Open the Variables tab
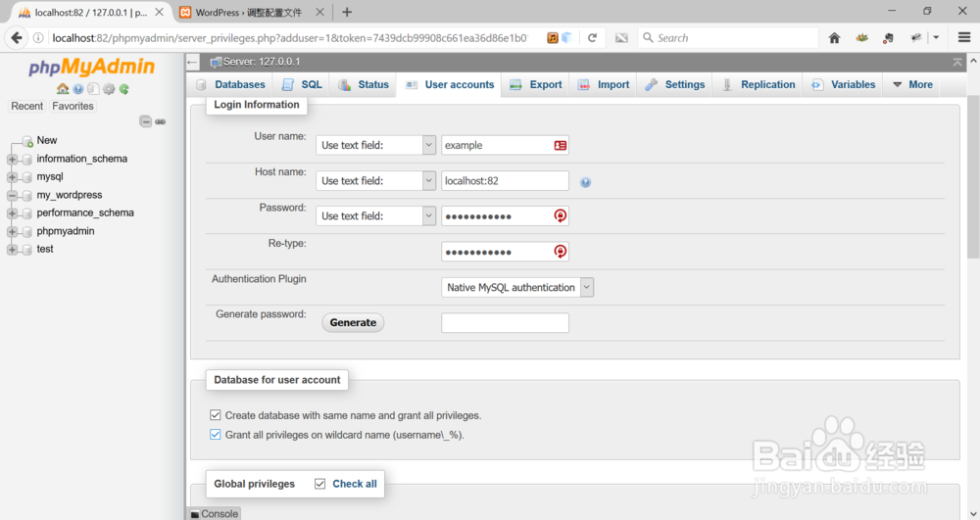Viewport: 980px width, 520px height. pyautogui.click(x=843, y=85)
